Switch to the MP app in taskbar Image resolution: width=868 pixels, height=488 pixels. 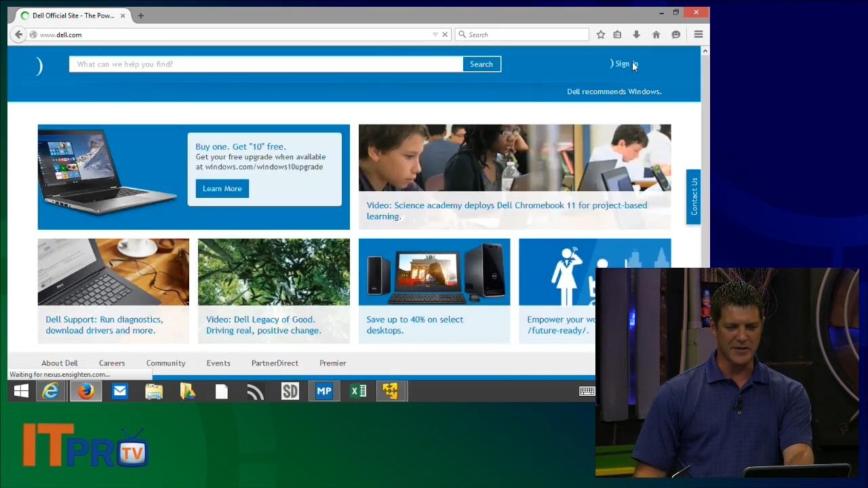click(x=324, y=391)
